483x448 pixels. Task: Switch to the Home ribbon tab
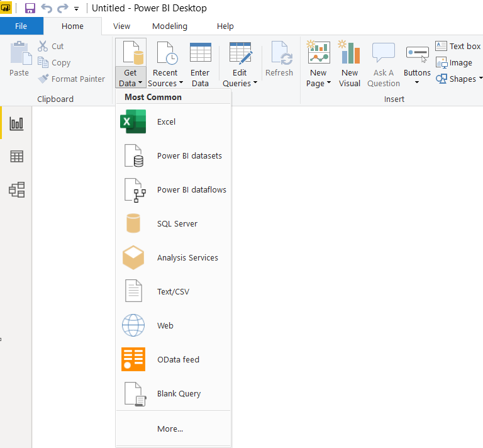tap(72, 26)
